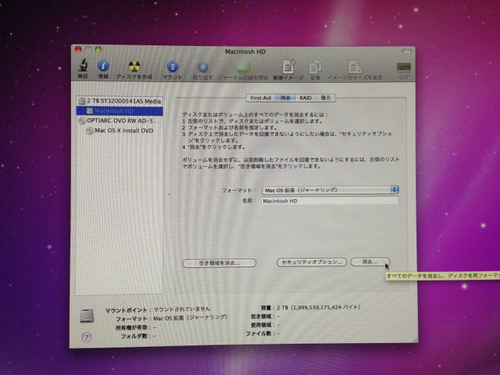Click the 名前 name field containing Macintosh HD

pos(330,201)
